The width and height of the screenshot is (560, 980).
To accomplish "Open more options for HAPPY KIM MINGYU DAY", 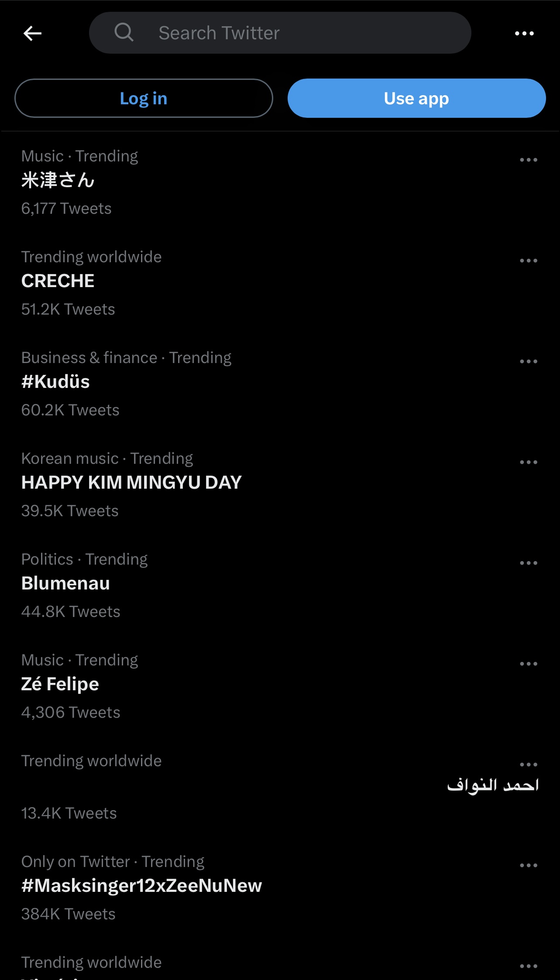I will point(528,463).
